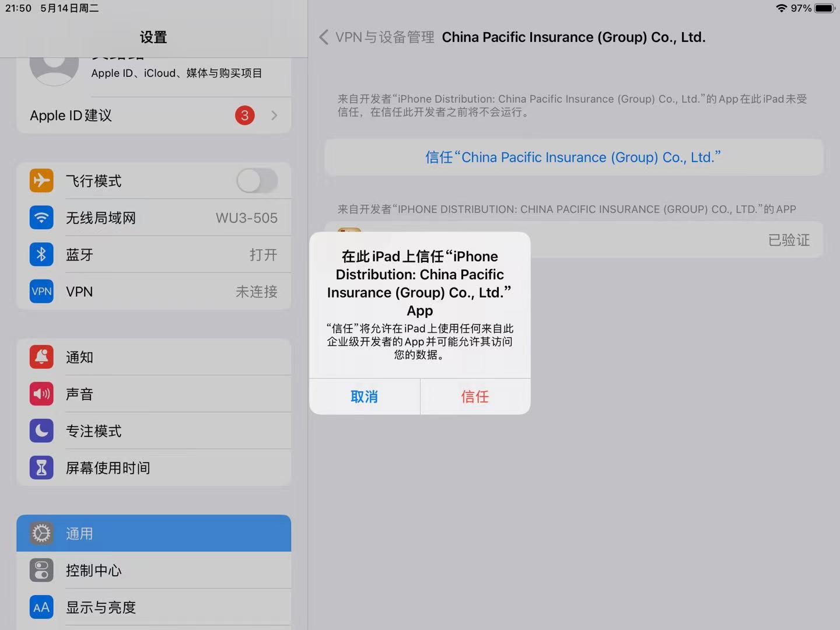Click the General gear icon
This screenshot has height=630, width=840.
tap(41, 533)
